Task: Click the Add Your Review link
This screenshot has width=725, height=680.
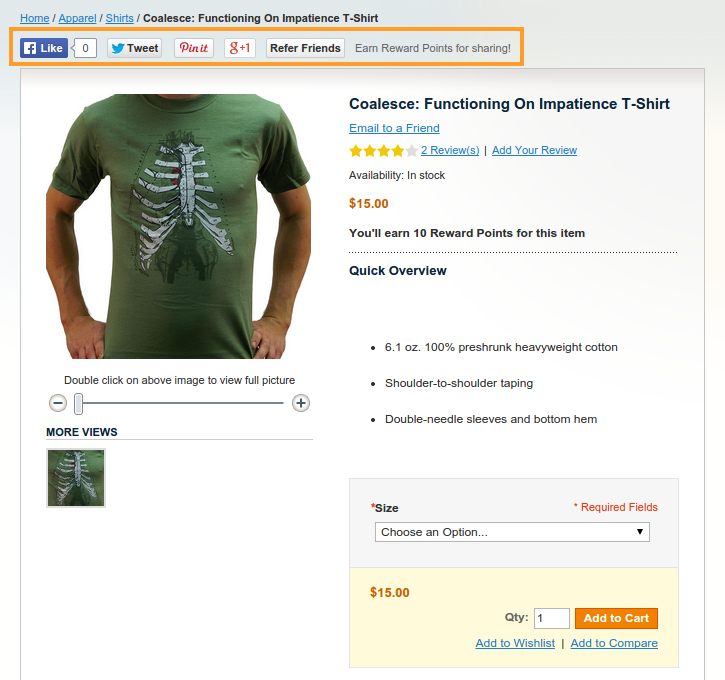Action: [534, 150]
